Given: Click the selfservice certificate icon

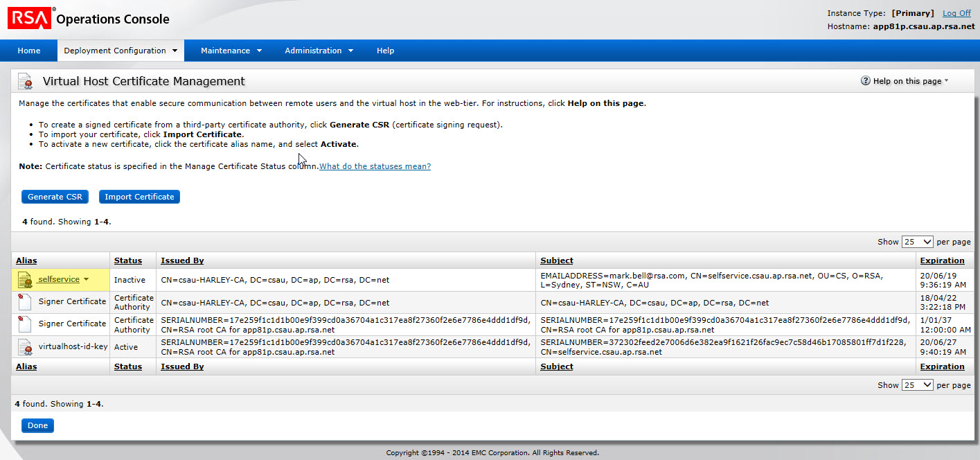Looking at the screenshot, I should click(26, 280).
